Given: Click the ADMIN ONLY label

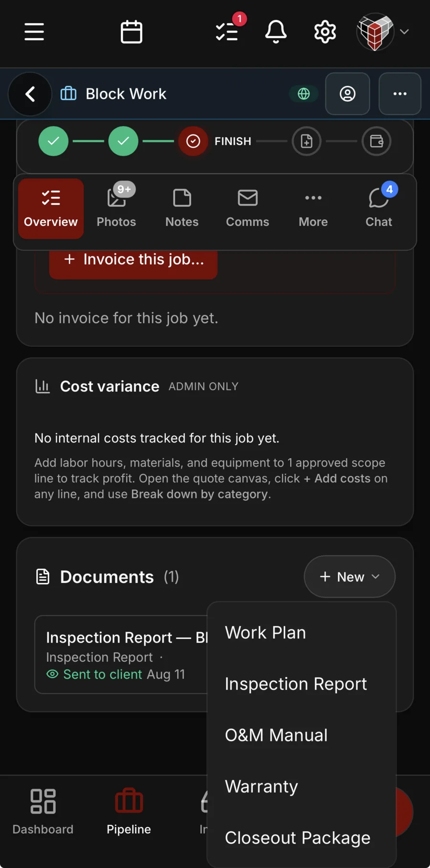Looking at the screenshot, I should click(x=204, y=386).
